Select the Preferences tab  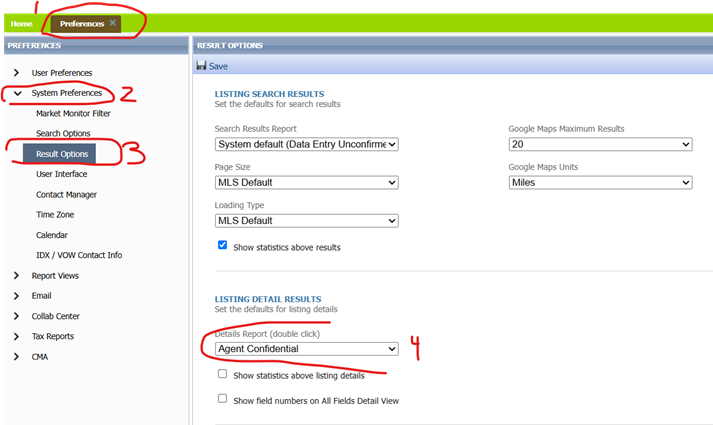point(81,23)
